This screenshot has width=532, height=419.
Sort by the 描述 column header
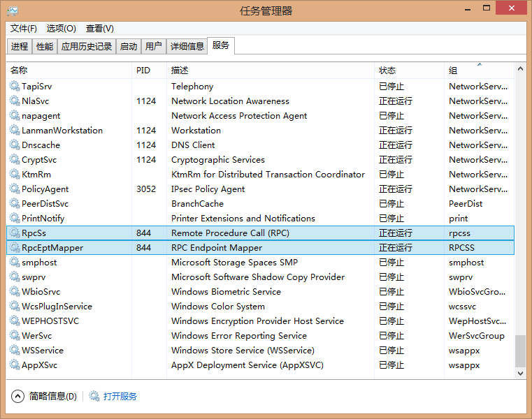coord(271,71)
